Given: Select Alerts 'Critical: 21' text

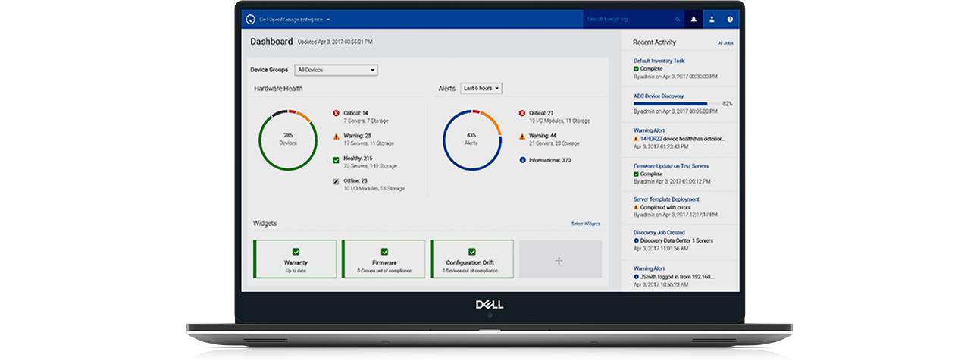Looking at the screenshot, I should pyautogui.click(x=542, y=113).
